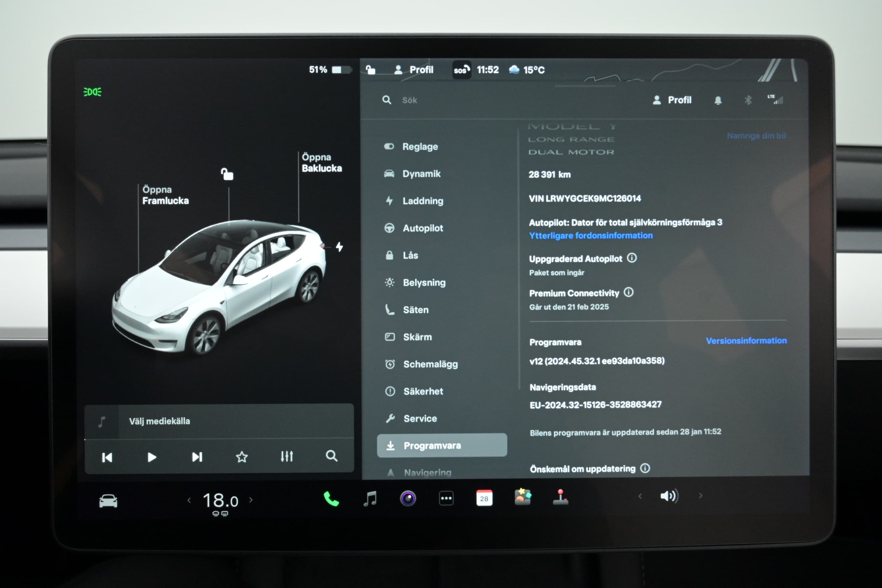
Task: Open the all apps three-dot launcher
Action: (x=446, y=499)
